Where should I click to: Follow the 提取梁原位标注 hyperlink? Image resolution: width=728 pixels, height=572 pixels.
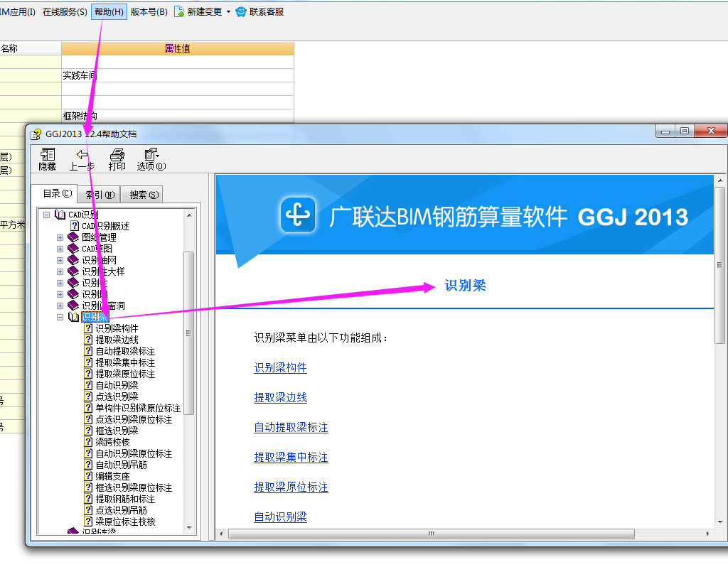click(291, 487)
